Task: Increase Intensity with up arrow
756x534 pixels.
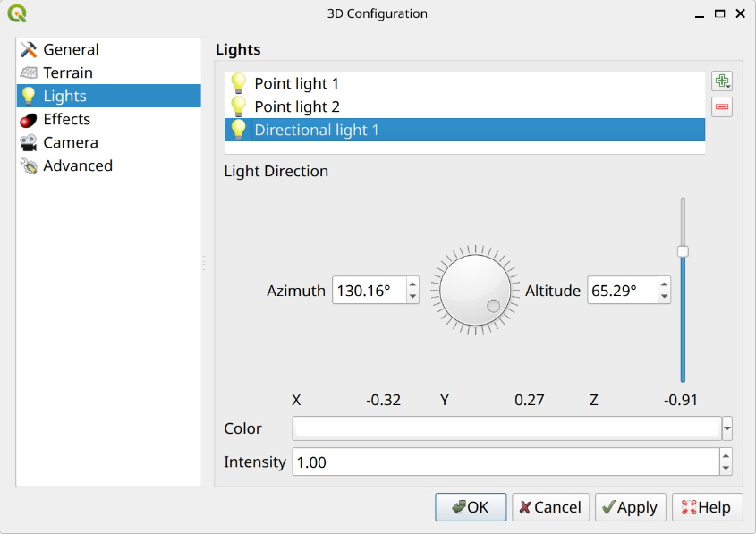Action: [726, 455]
